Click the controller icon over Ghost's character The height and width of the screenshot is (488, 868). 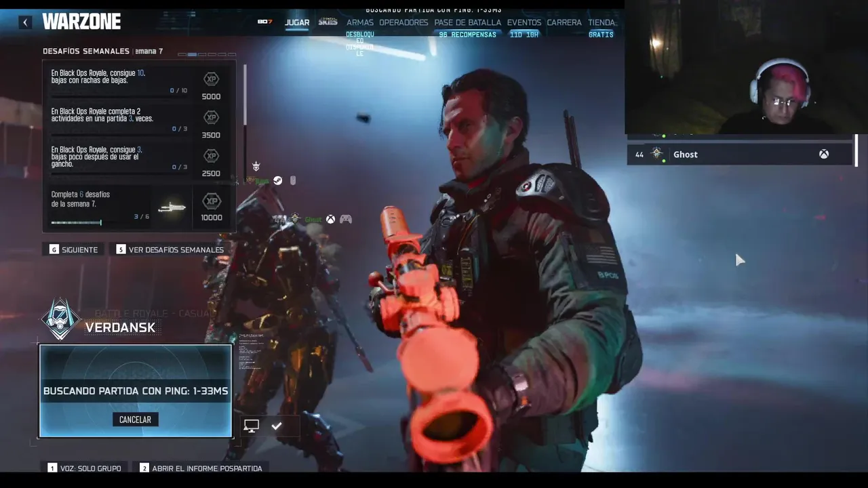coord(346,219)
